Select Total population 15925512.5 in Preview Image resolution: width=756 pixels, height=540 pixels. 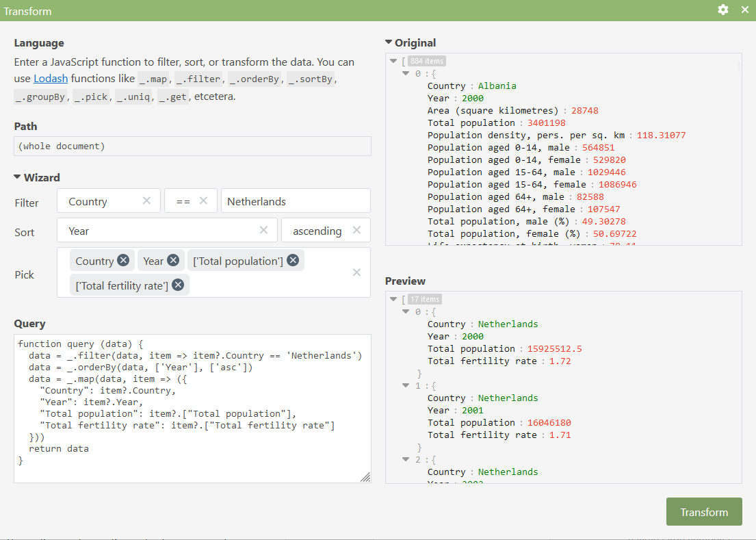(x=554, y=348)
